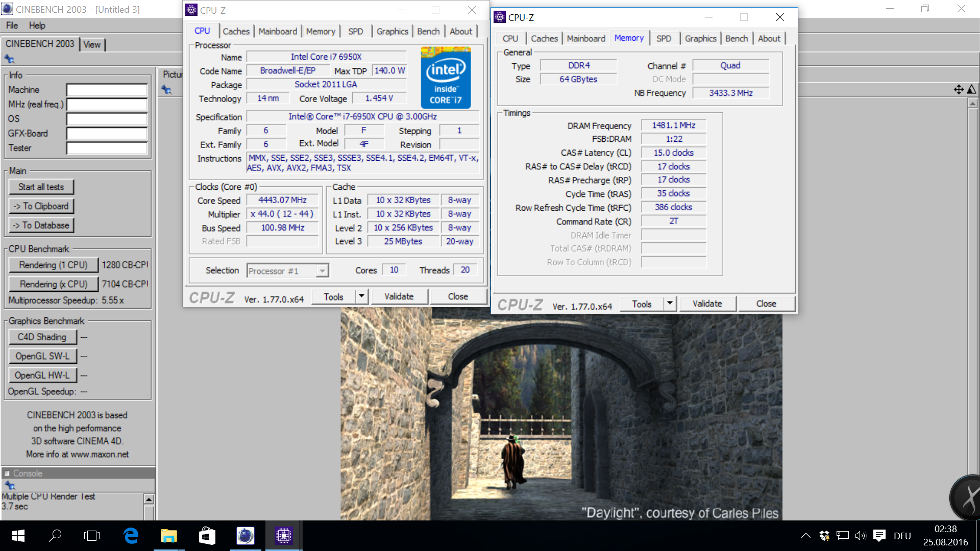Open Bench tab in left CPU-Z window

click(x=428, y=31)
